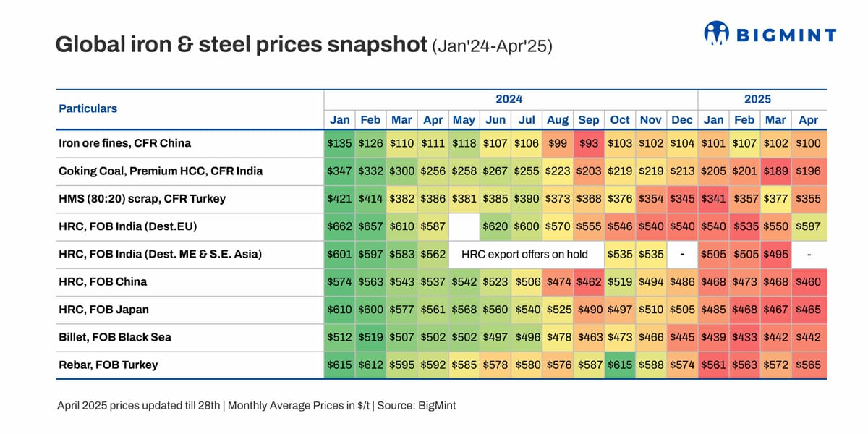Viewport: 868px width, 434px height.
Task: Select the Particulars column header
Action: (x=88, y=109)
